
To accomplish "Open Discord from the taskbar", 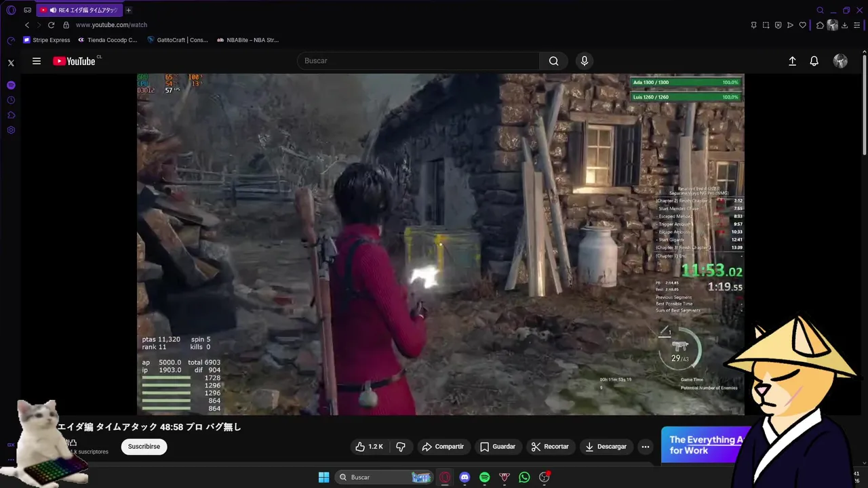I will 465,477.
